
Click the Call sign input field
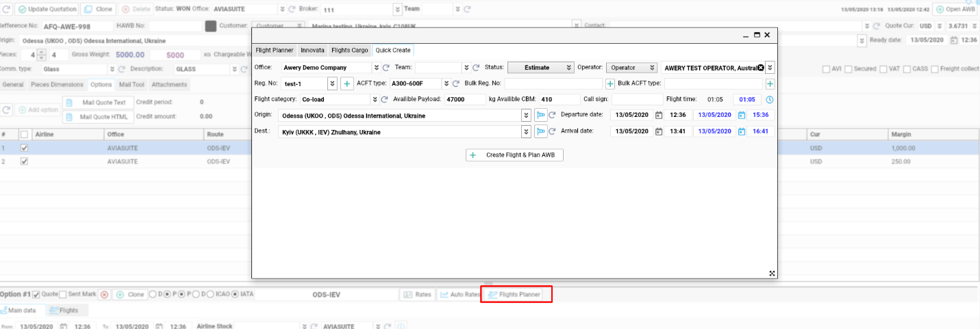pos(636,99)
